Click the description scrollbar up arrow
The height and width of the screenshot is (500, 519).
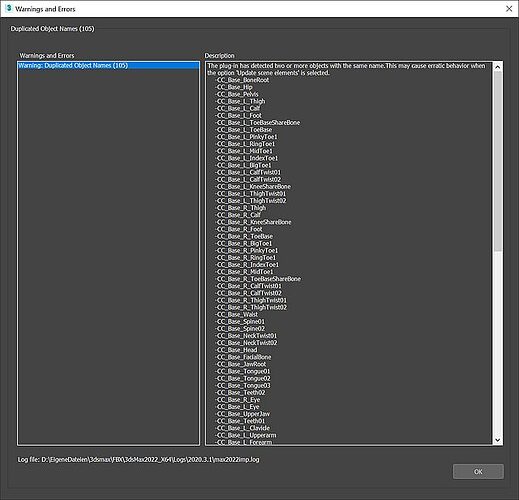[x=497, y=67]
